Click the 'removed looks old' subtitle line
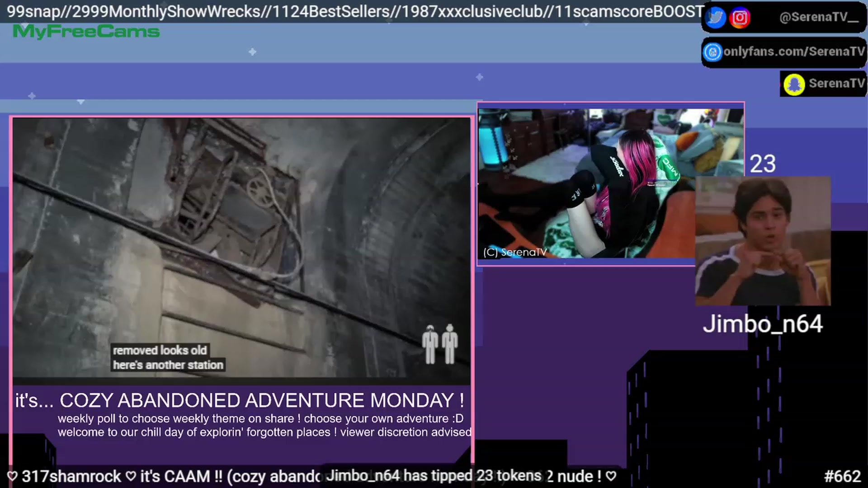This screenshot has width=868, height=488. (x=160, y=350)
